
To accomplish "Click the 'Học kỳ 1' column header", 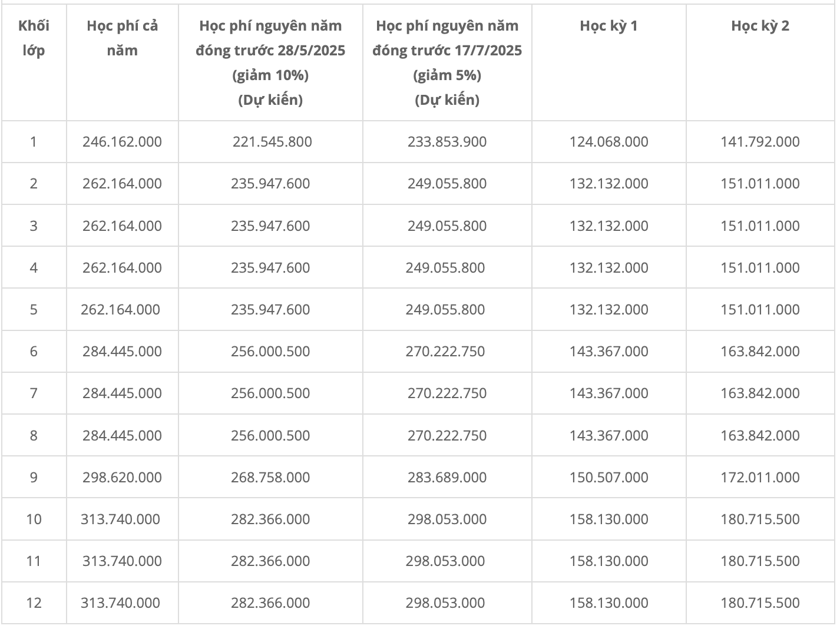I will pos(608,26).
